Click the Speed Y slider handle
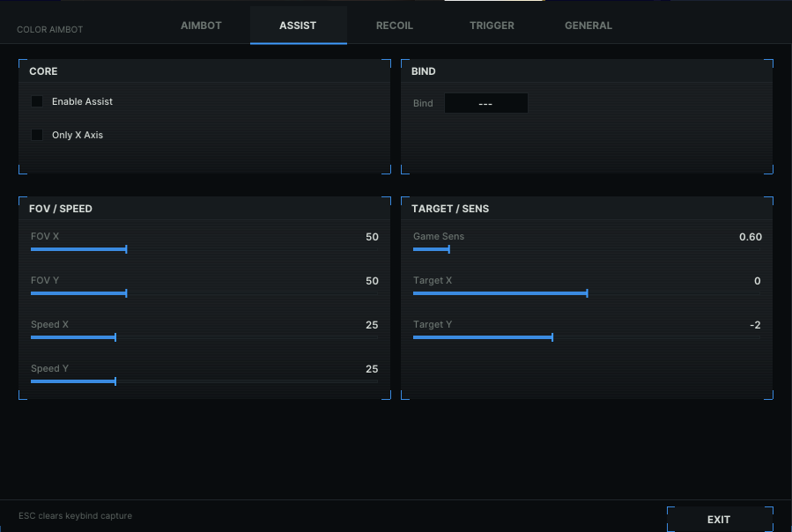The width and height of the screenshot is (792, 532). [115, 381]
